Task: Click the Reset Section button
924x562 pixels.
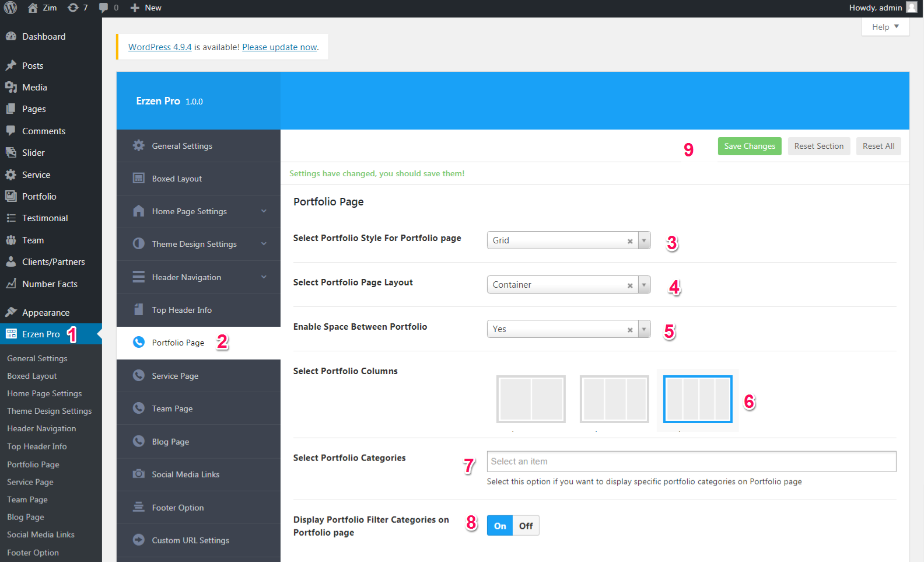Action: point(819,146)
